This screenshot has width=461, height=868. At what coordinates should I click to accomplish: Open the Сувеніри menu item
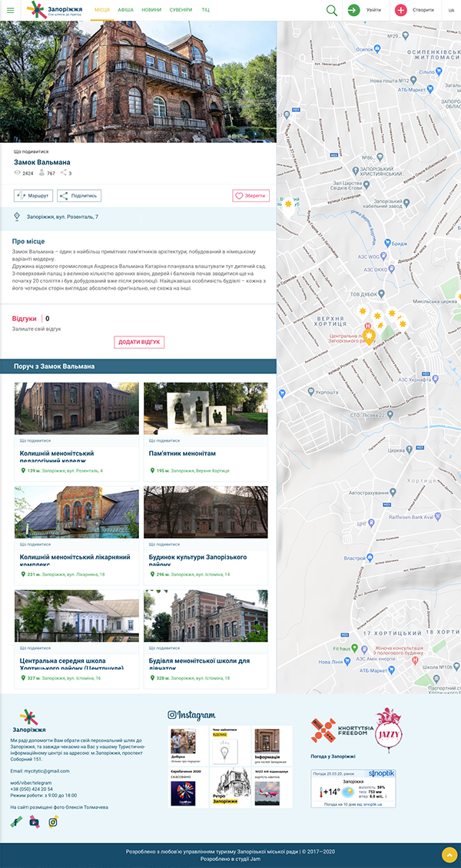(181, 10)
